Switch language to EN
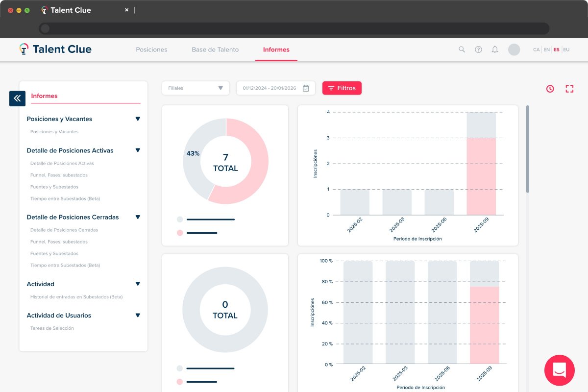Screen dimensions: 588x392 point(546,49)
